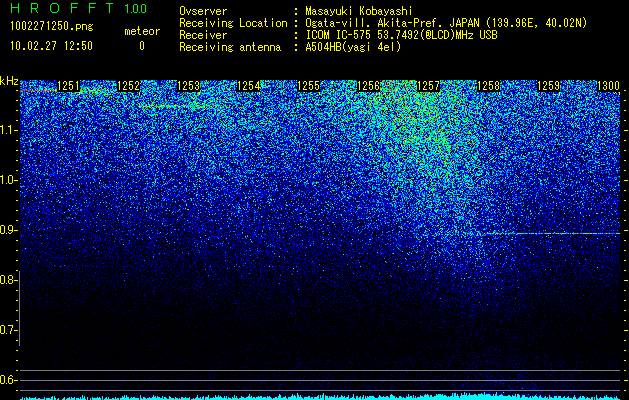Click the Ovserver label

pos(203,12)
